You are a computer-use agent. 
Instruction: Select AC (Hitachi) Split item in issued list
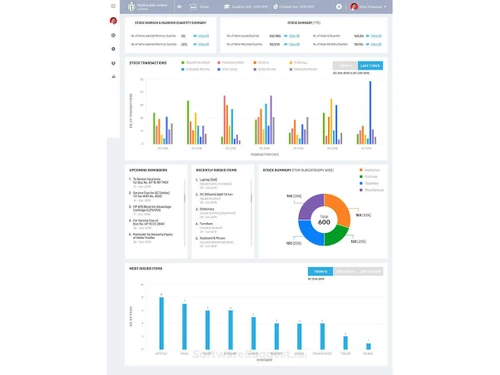click(216, 194)
